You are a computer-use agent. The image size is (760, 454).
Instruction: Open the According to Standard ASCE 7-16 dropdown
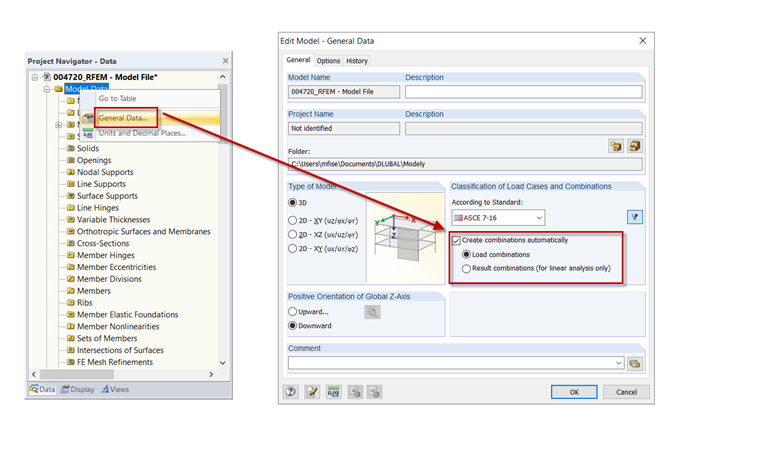498,218
